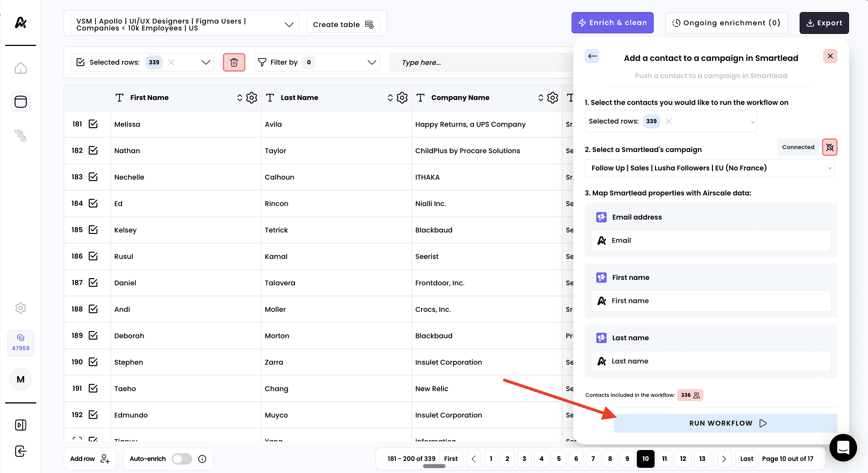Toggle the Auto-enrich switch

[x=182, y=459]
